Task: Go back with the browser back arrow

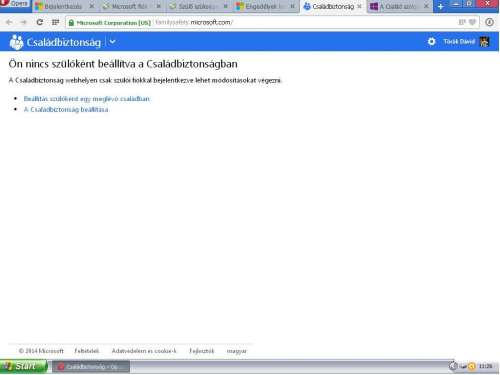Action: pyautogui.click(x=9, y=22)
